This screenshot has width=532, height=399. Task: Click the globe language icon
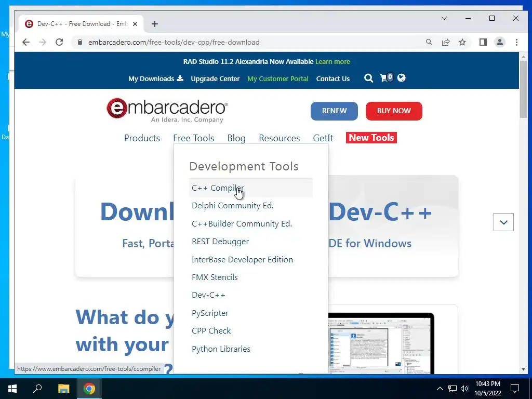coord(402,78)
